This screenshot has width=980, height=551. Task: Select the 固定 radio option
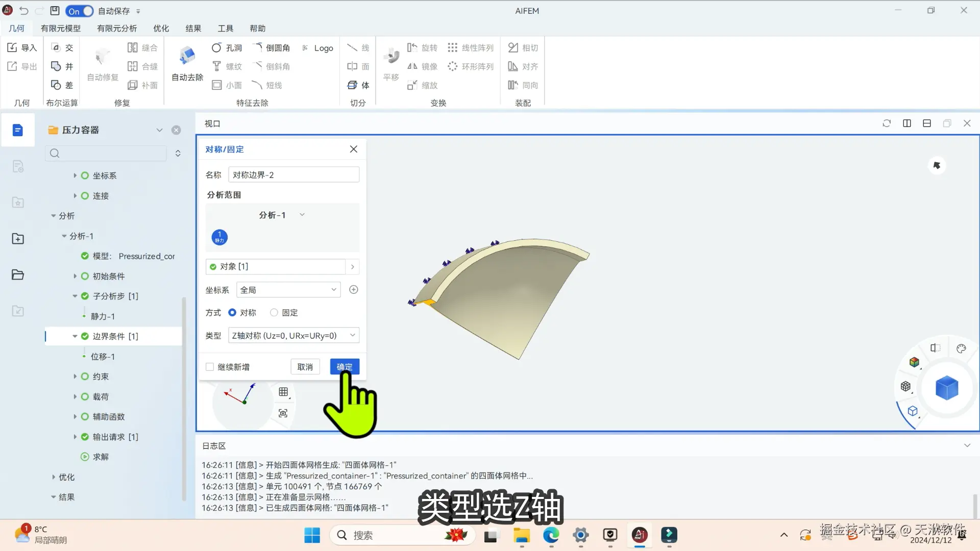point(274,313)
